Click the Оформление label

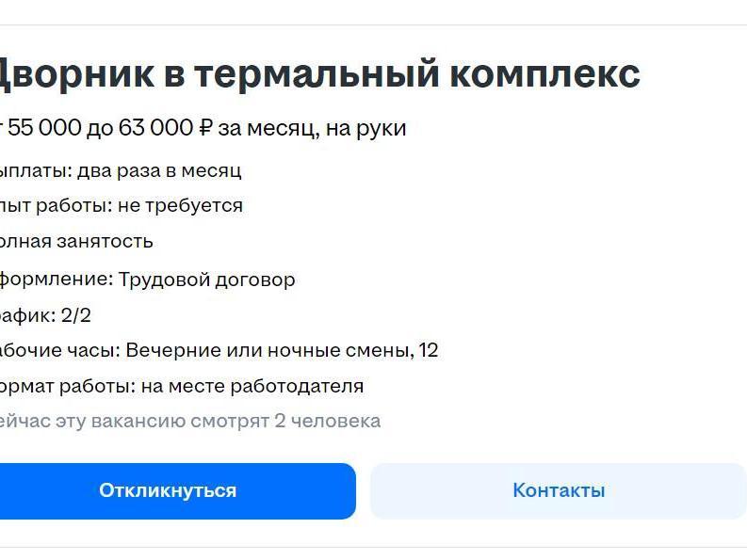[x=55, y=280]
